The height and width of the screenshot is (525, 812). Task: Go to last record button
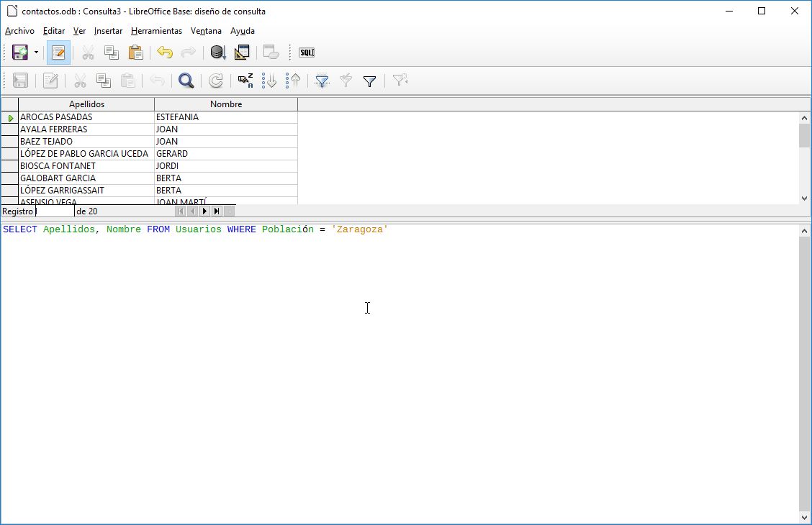pos(217,211)
